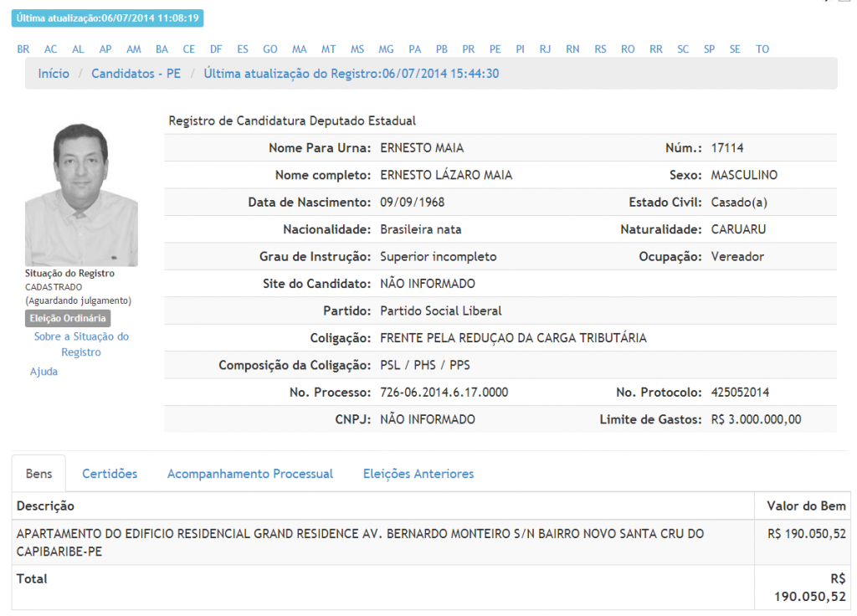This screenshot has height=616, width=857.
Task: Go to the GO state link
Action: pyautogui.click(x=270, y=49)
